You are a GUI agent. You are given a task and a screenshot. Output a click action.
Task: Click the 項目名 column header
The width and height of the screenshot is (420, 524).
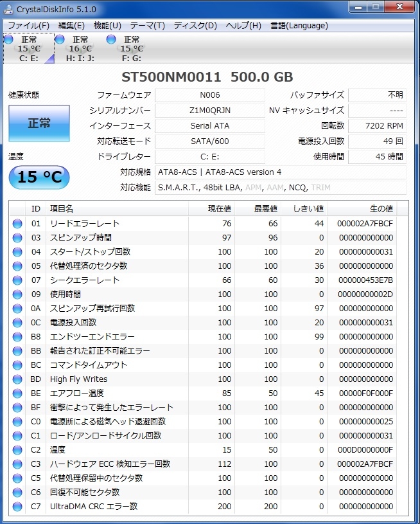(117, 209)
